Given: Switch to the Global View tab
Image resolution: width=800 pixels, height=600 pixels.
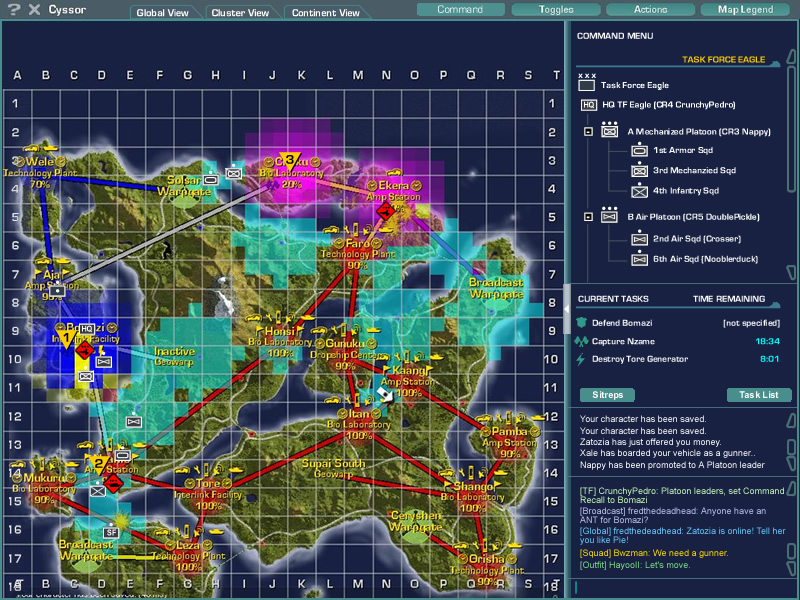Looking at the screenshot, I should click(x=162, y=12).
